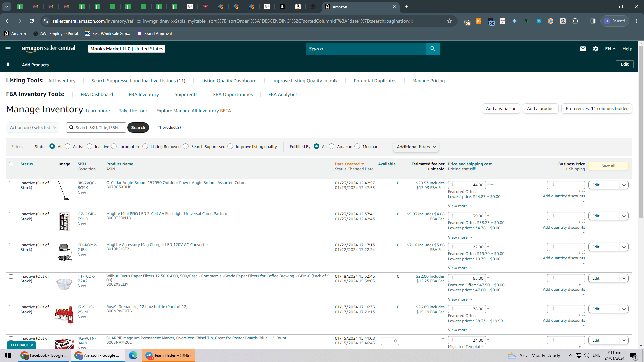The width and height of the screenshot is (644, 362).
Task: Select the MagLite Mag Charger row checkbox
Action: tap(11, 245)
